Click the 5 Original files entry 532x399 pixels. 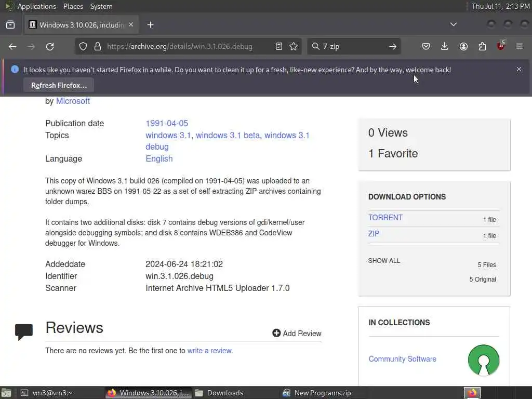[483, 279]
